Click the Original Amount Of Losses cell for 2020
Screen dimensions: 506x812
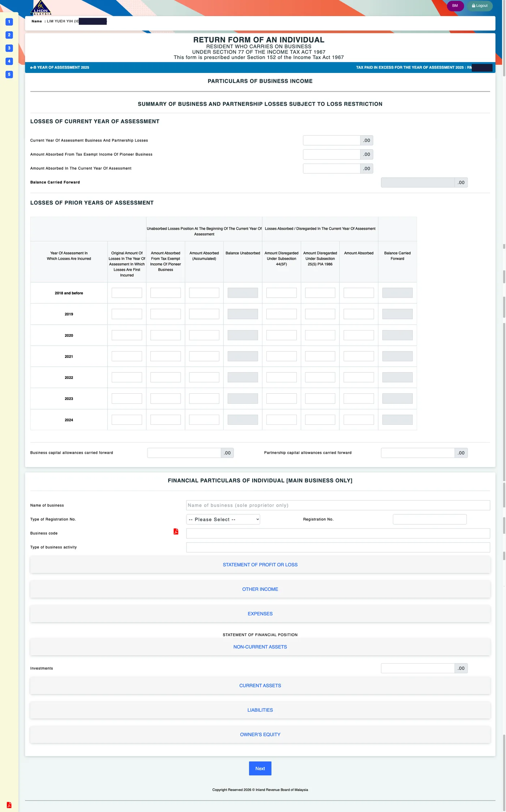click(x=127, y=335)
